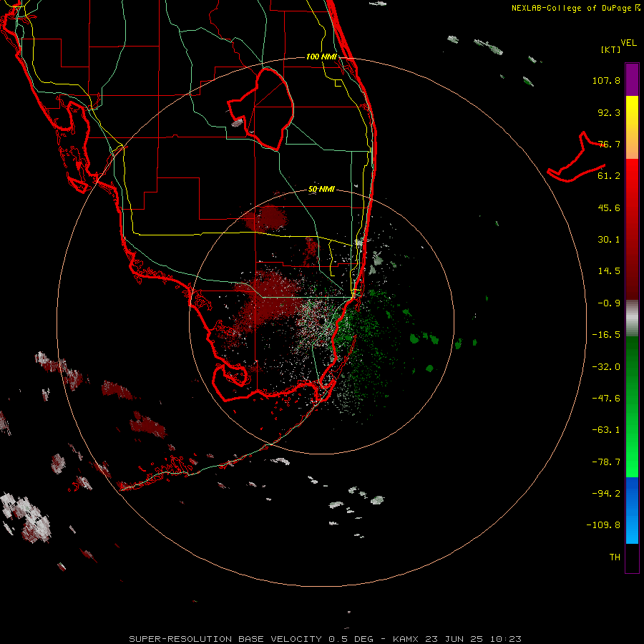644x644 pixels.
Task: Click the -78.7 velocity scale value
Action: 606,462
